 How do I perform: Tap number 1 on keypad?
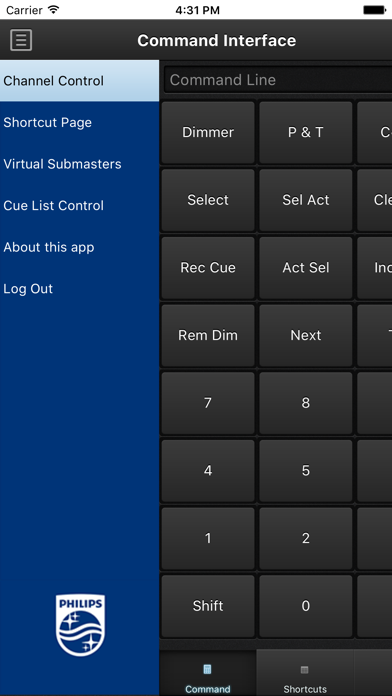point(208,538)
